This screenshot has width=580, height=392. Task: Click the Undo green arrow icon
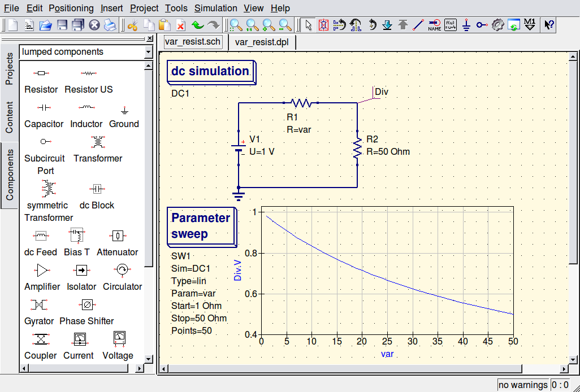click(197, 25)
